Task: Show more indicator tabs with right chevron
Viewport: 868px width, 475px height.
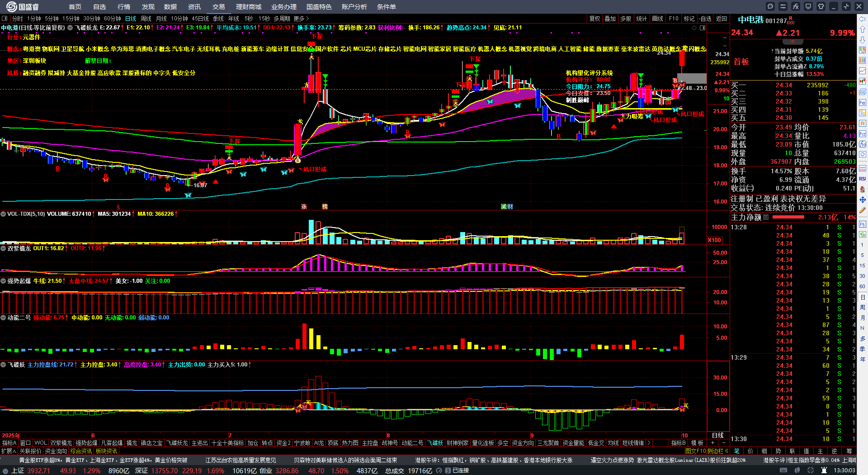Action: tap(649, 443)
